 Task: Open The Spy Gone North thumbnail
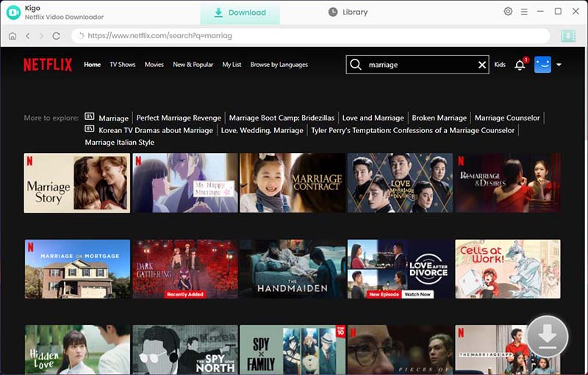(x=185, y=349)
